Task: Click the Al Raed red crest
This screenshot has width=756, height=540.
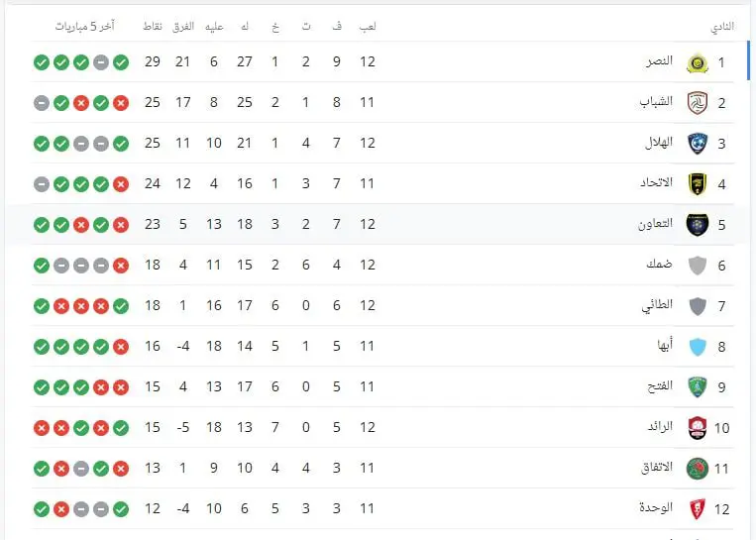Action: (698, 428)
